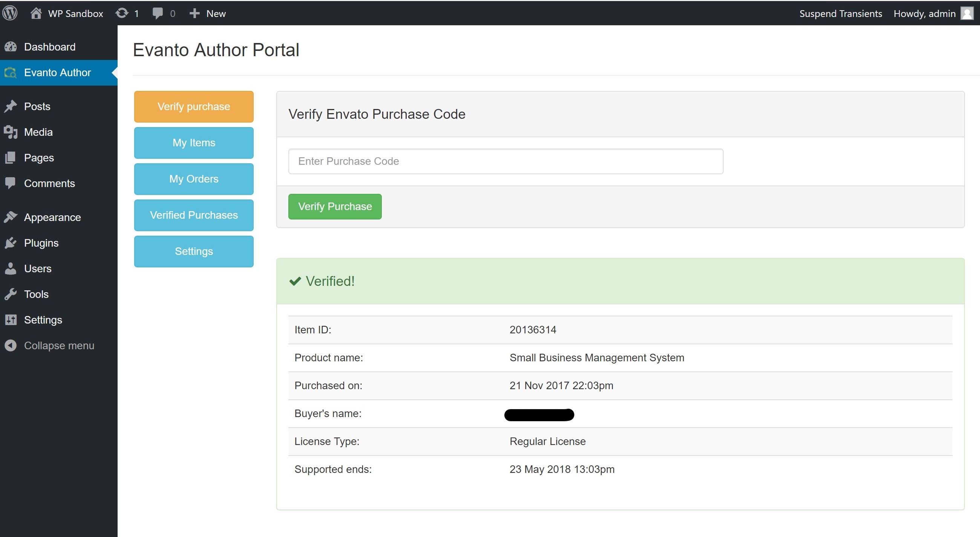
Task: Click the Tools wrench icon
Action: [11, 294]
